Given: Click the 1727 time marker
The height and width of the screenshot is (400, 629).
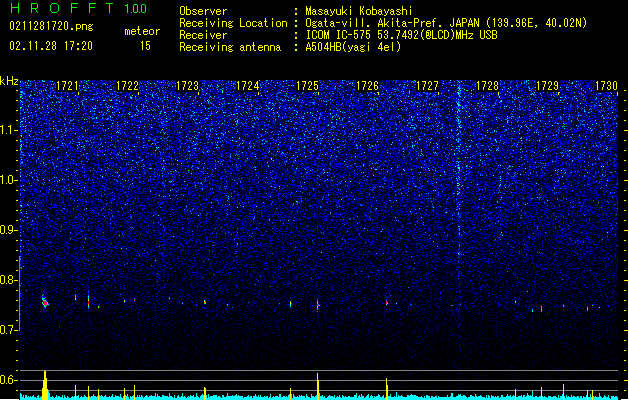Looking at the screenshot, I should tap(428, 86).
